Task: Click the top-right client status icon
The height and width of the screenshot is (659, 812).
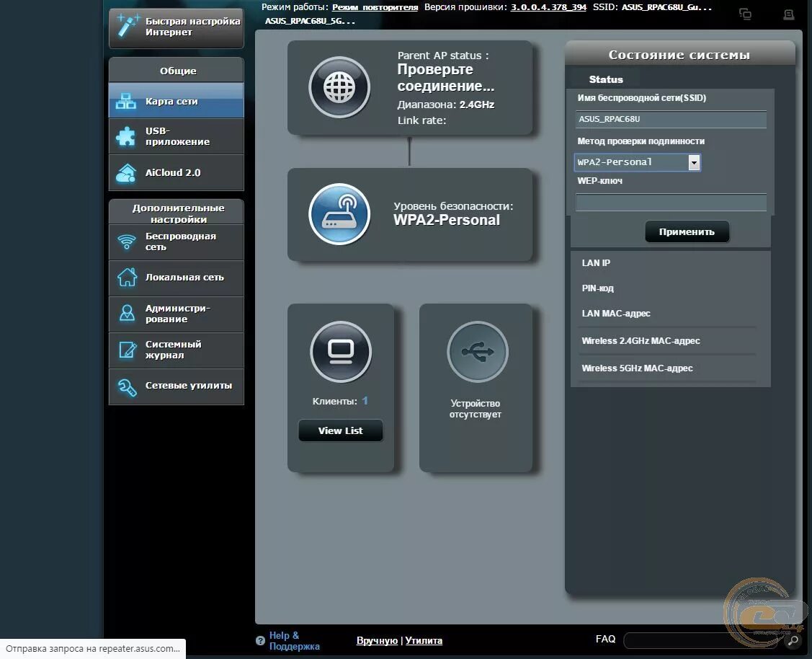Action: [745, 14]
